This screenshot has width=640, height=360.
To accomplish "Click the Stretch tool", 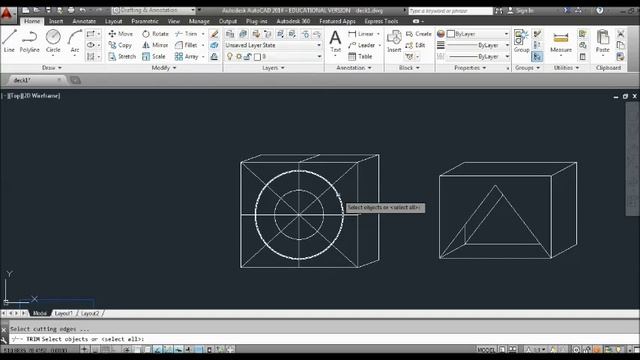I will (122, 56).
